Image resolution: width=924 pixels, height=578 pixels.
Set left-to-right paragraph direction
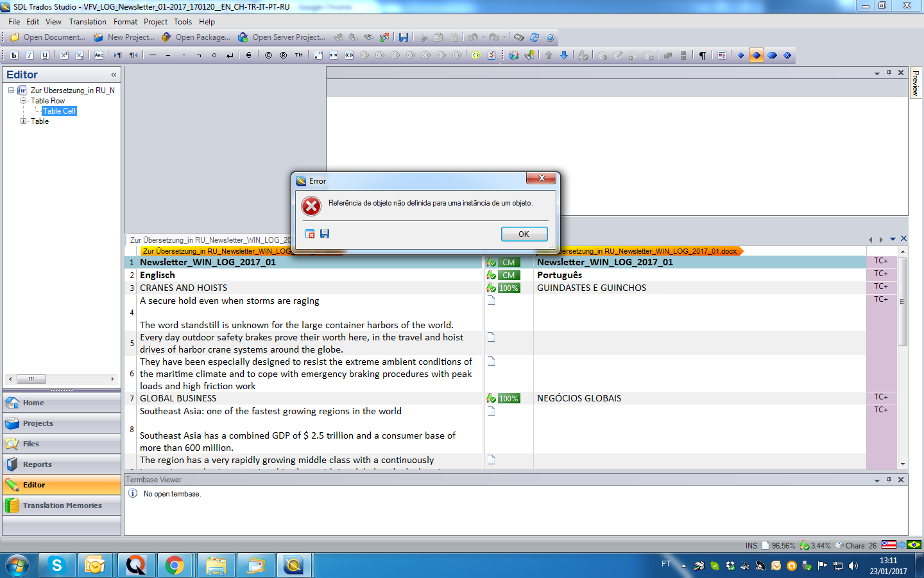click(118, 55)
